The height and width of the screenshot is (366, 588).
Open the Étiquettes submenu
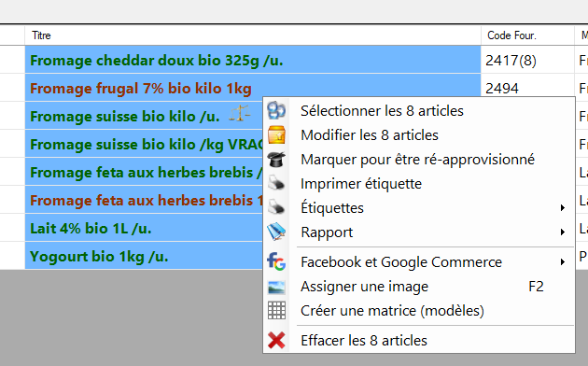point(419,208)
